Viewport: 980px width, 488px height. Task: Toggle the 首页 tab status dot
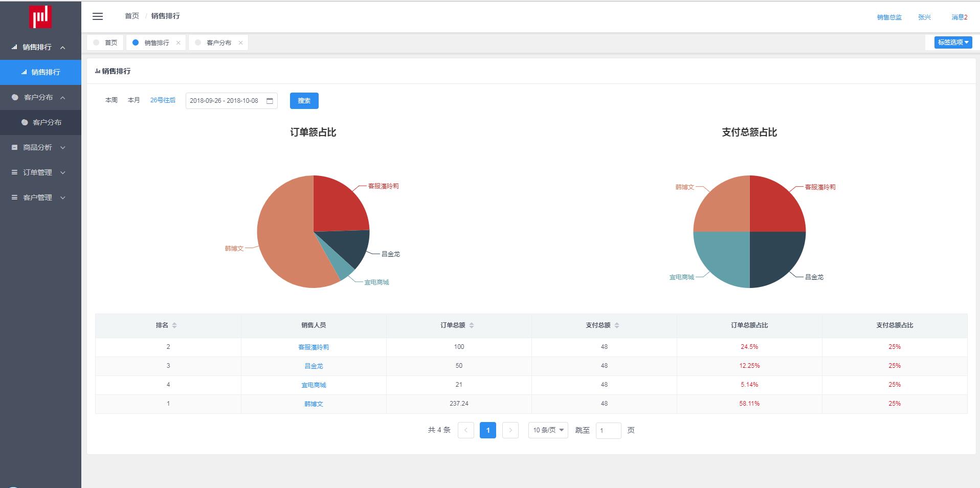[96, 42]
